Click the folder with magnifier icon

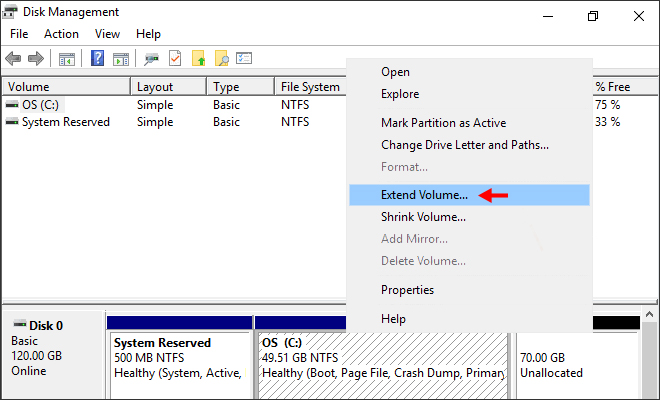coord(222,58)
